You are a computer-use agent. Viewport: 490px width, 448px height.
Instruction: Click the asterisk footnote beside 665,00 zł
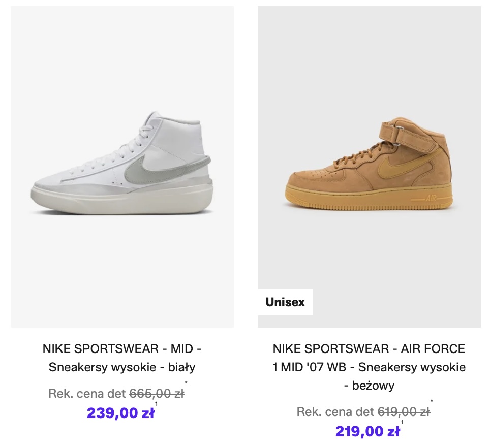click(187, 383)
